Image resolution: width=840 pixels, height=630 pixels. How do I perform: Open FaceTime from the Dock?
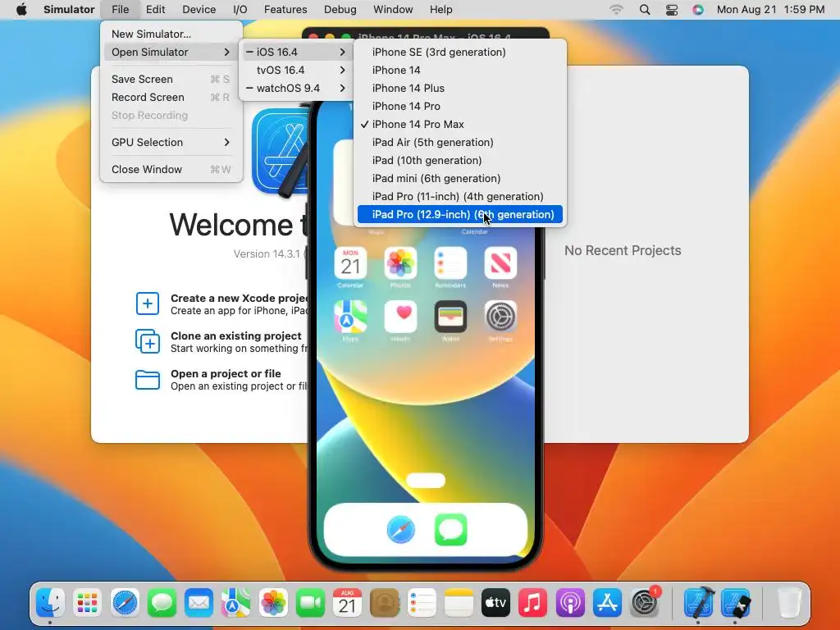(310, 603)
